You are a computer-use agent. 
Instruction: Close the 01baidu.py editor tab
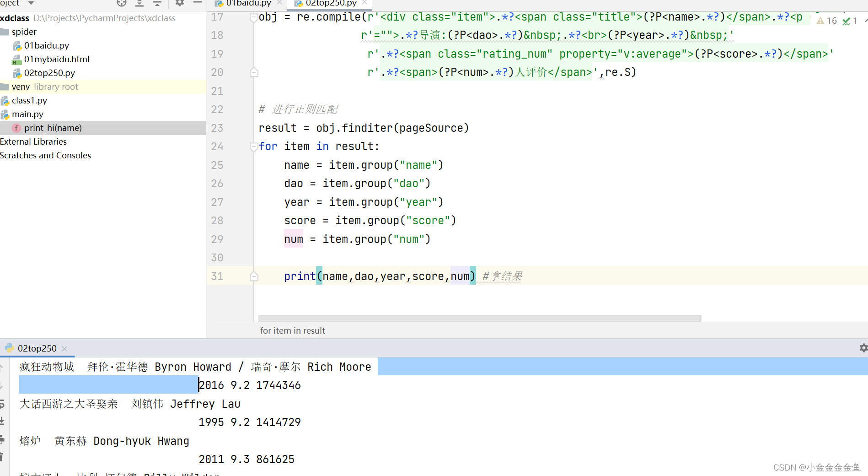coord(279,3)
